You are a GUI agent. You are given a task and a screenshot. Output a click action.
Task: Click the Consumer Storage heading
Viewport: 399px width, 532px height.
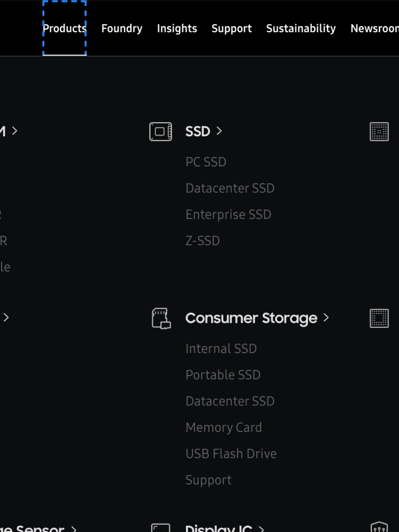[x=251, y=318]
